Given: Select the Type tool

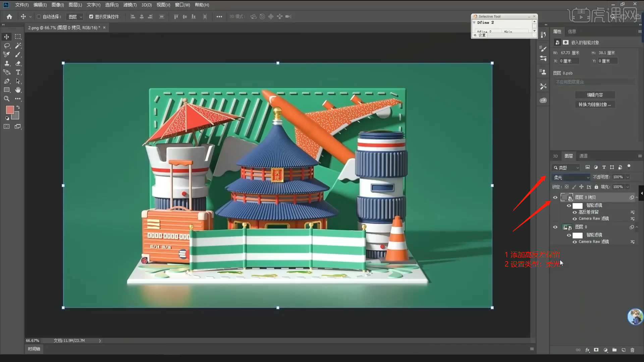Looking at the screenshot, I should point(18,72).
